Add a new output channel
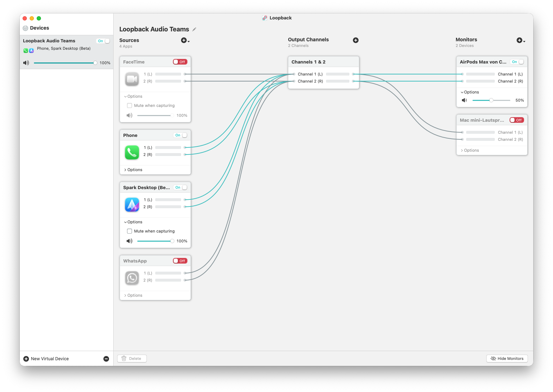The image size is (553, 392). click(x=356, y=41)
